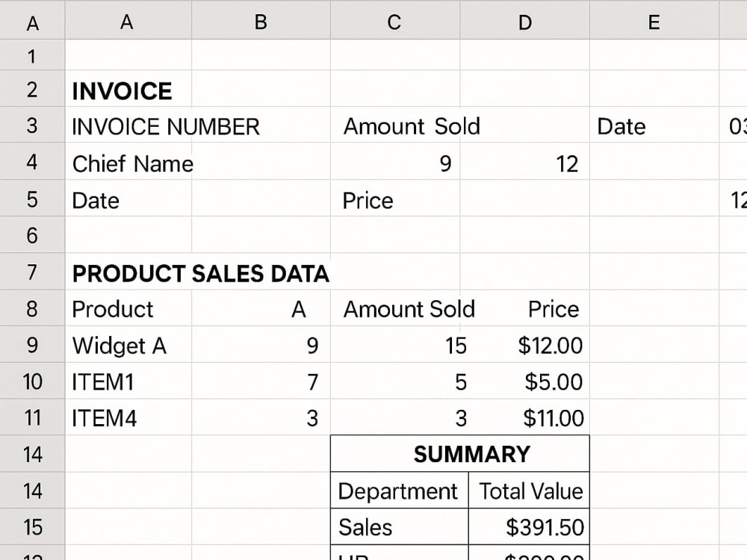The image size is (747, 560).
Task: Click the Total Value header cell
Action: click(530, 491)
